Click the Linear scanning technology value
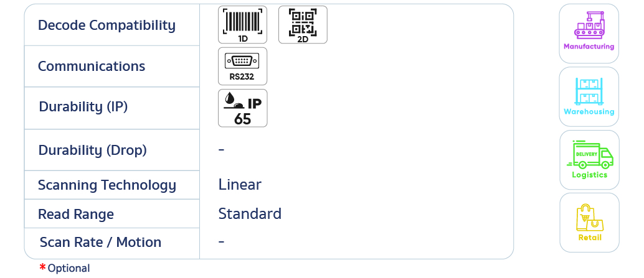 (x=240, y=185)
